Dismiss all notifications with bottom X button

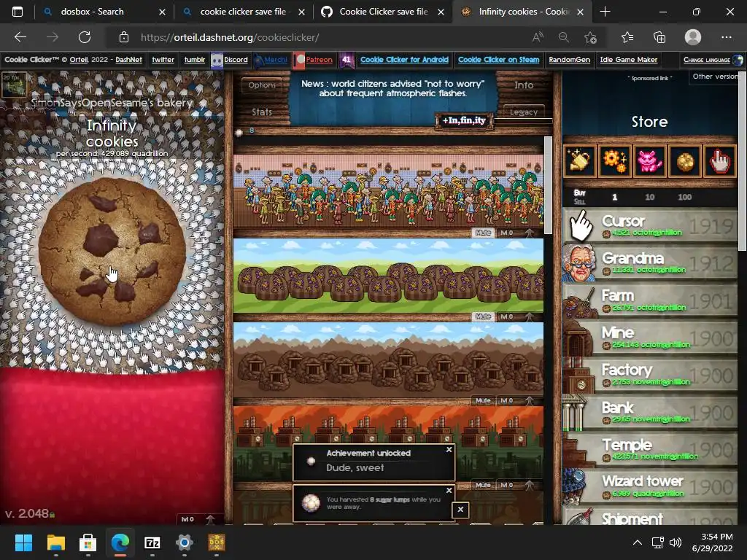(x=460, y=510)
